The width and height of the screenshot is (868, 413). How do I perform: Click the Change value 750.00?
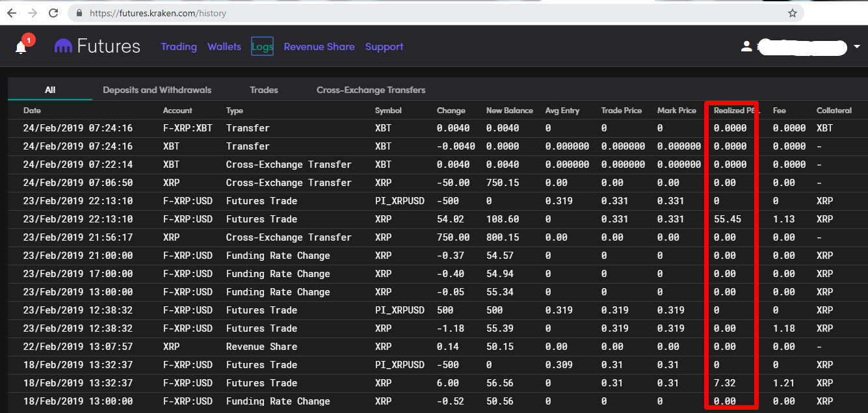[453, 237]
